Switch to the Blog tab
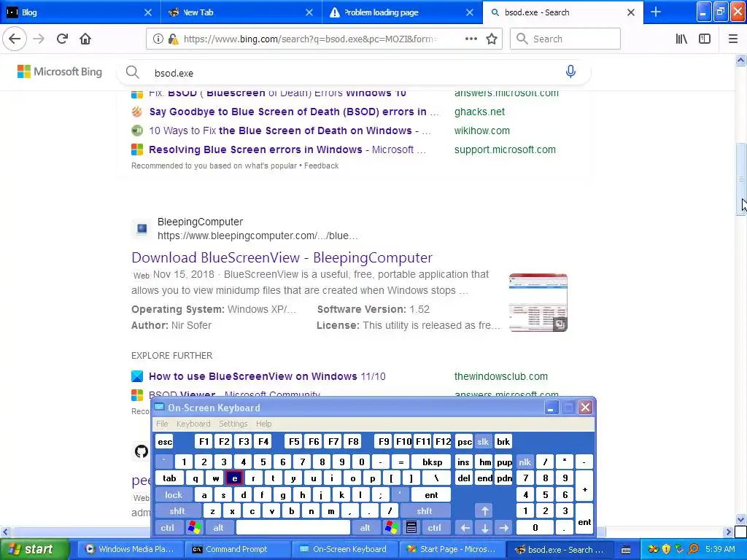 tap(80, 12)
